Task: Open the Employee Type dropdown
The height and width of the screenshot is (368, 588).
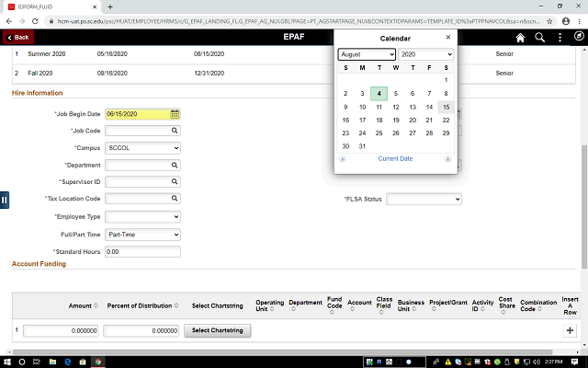Action: [142, 217]
